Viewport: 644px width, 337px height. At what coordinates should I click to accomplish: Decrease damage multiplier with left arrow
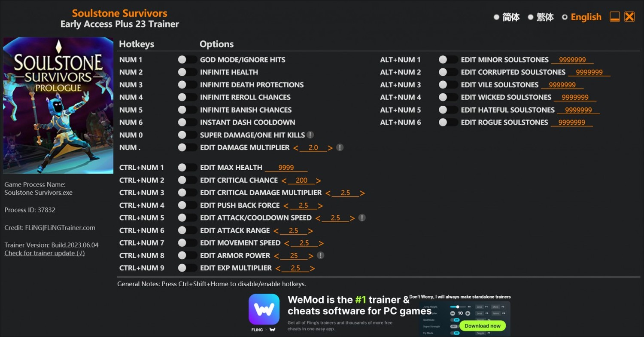(x=296, y=148)
